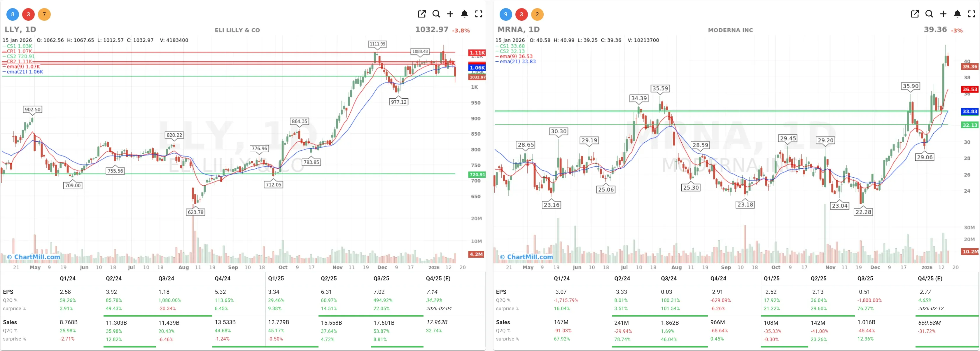Open the LLY chart in a new window
Image resolution: width=980 pixels, height=351 pixels.
point(421,14)
